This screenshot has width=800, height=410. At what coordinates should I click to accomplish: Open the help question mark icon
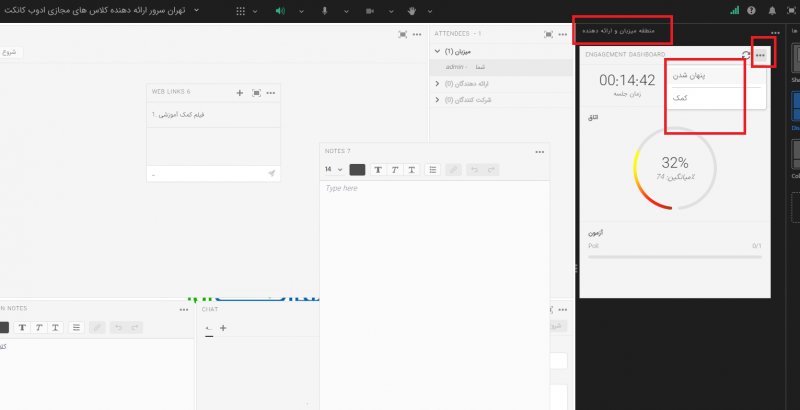(752, 11)
